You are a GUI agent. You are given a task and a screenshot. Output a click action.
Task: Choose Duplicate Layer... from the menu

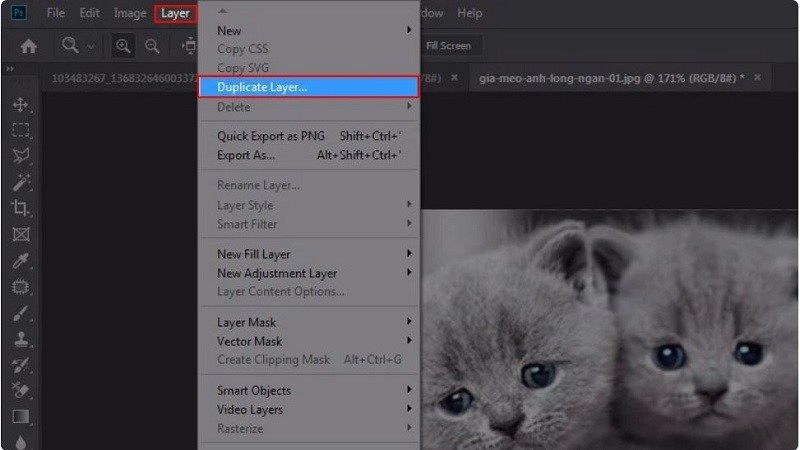309,87
